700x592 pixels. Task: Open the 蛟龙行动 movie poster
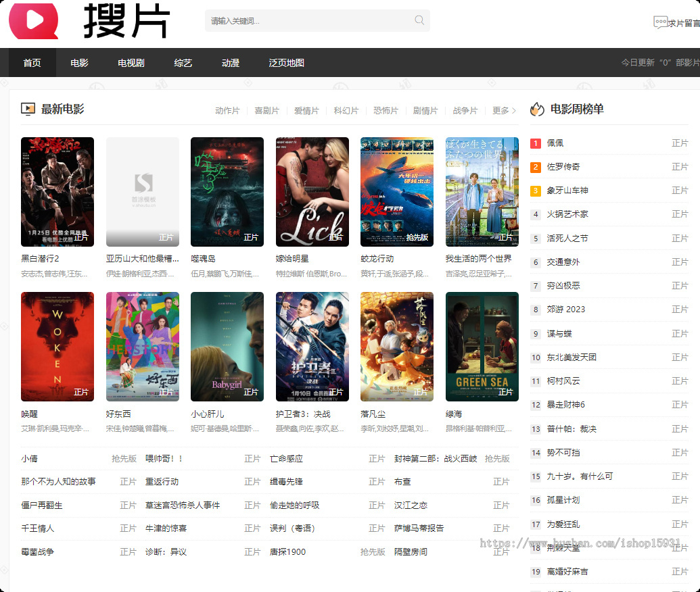397,192
